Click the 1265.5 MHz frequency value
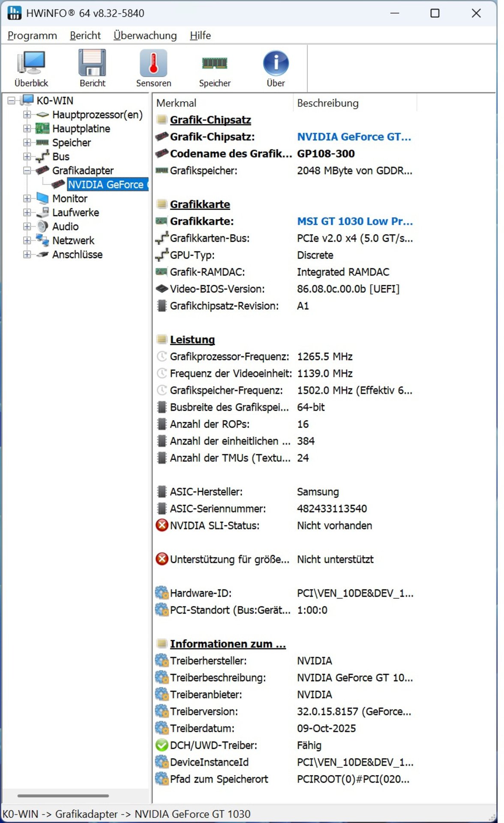 point(325,357)
